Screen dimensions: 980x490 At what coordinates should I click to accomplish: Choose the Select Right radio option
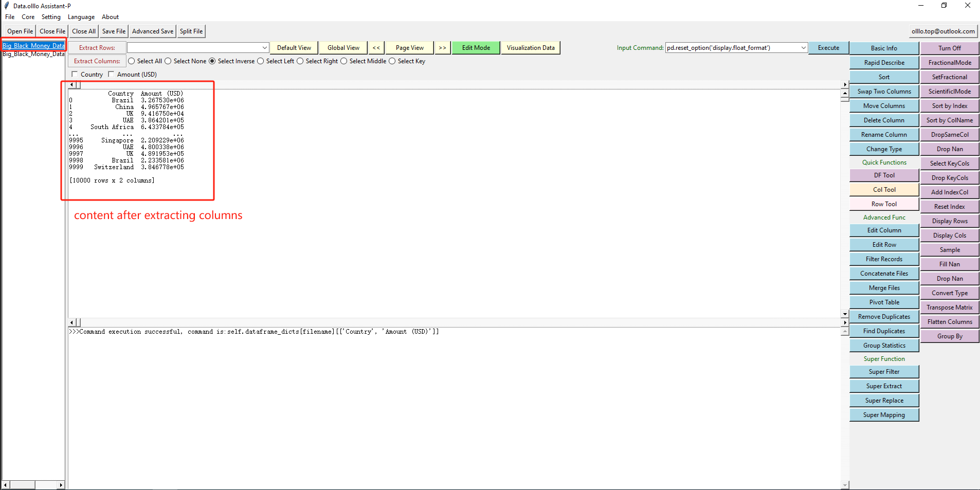(x=300, y=61)
